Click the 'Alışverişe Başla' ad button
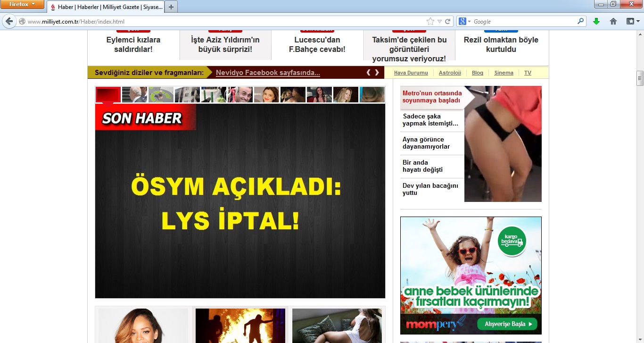 (507, 324)
